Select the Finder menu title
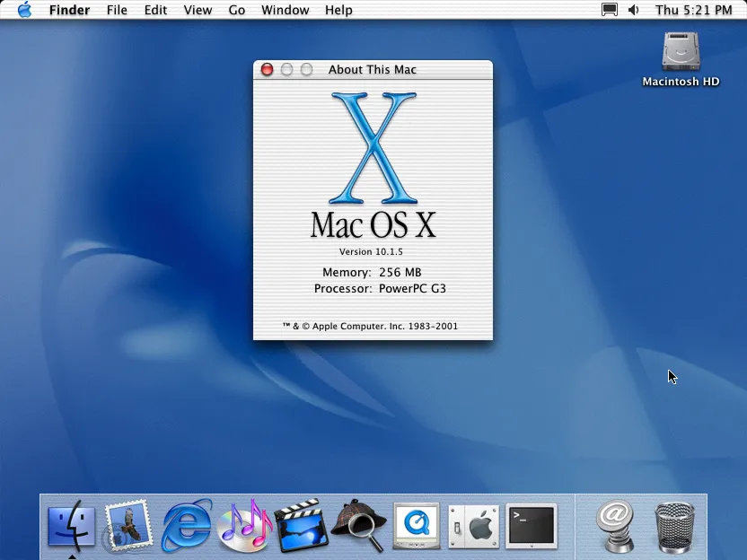 69,10
